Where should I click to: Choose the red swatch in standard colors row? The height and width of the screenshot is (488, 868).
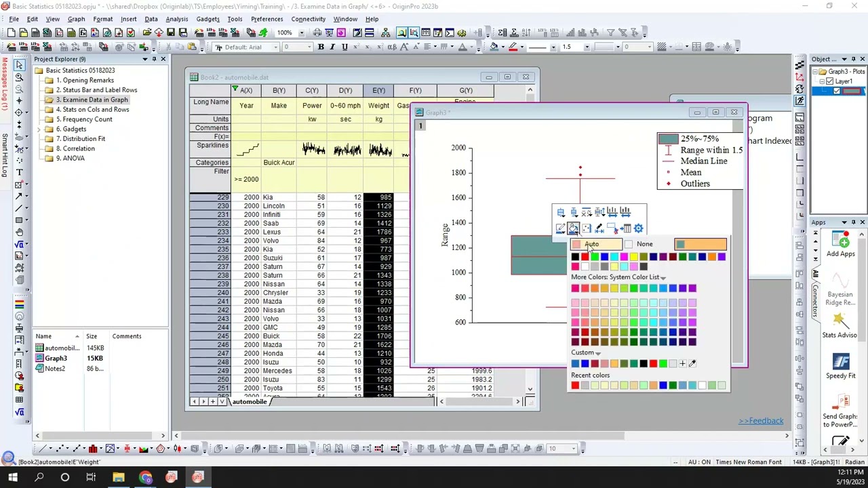tap(585, 257)
